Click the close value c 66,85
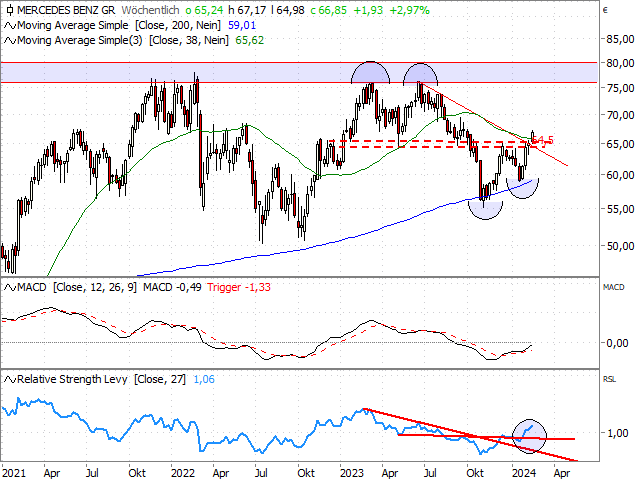Image resolution: width=640 pixels, height=480 pixels. 329,10
